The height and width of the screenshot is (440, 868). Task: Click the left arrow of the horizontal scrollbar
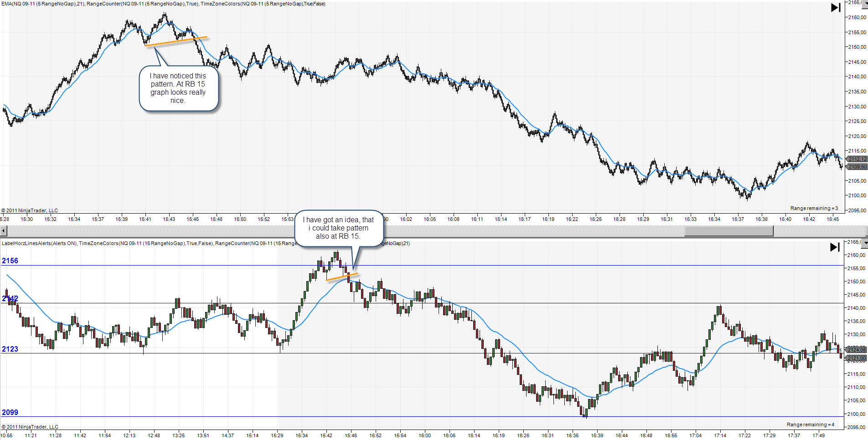point(3,231)
